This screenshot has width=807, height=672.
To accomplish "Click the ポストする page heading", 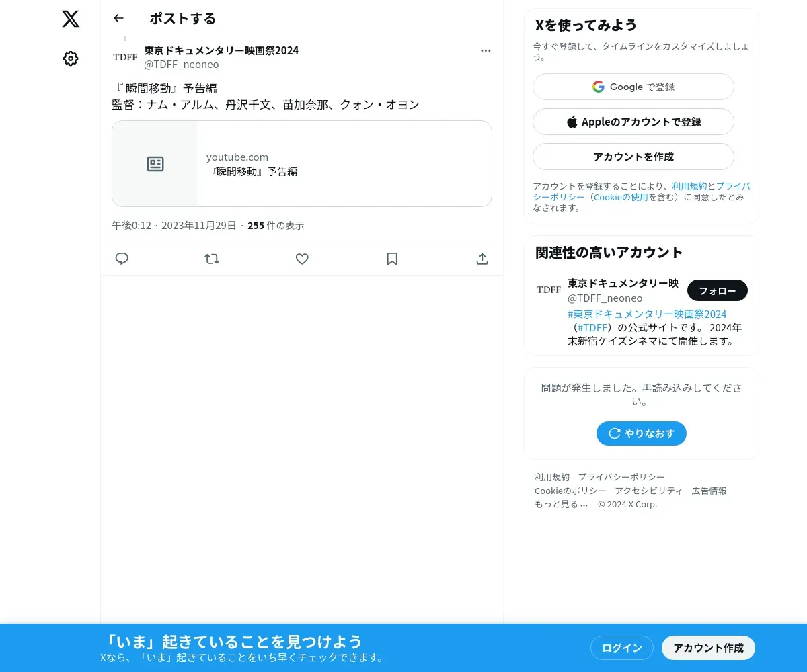I will click(182, 18).
